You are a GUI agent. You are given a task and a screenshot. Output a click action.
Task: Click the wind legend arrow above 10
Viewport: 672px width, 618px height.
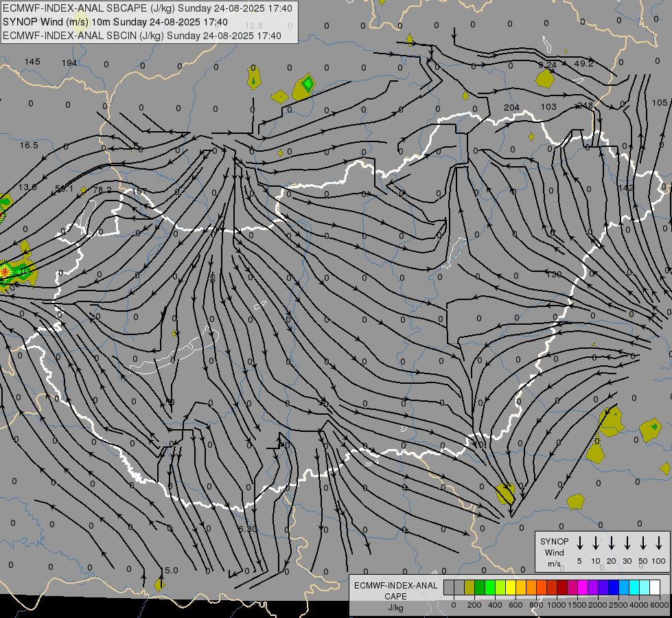click(x=595, y=543)
